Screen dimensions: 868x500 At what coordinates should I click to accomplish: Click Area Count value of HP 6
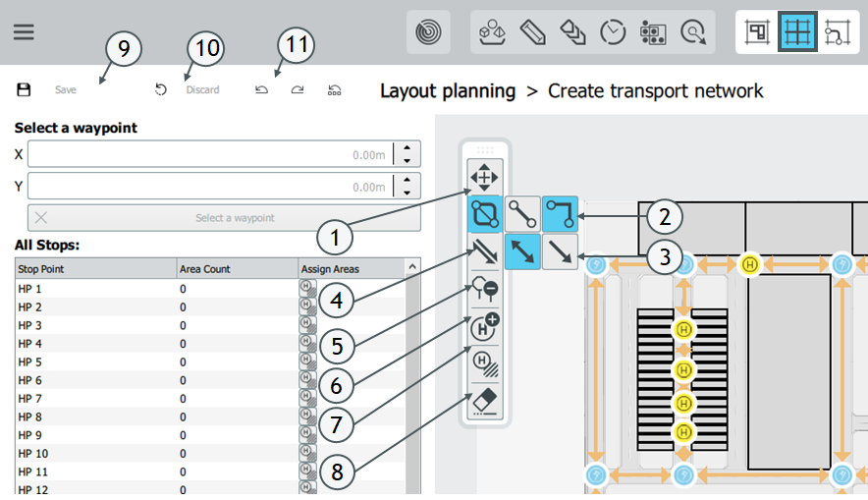(x=183, y=380)
